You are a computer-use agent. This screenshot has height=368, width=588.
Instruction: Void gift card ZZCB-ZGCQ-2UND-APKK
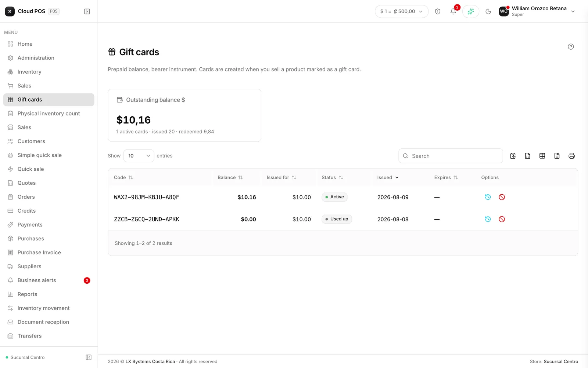pos(502,219)
